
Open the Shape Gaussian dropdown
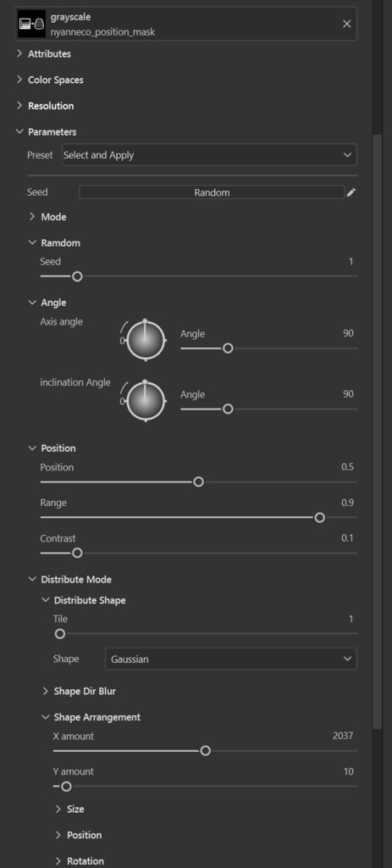(x=230, y=659)
